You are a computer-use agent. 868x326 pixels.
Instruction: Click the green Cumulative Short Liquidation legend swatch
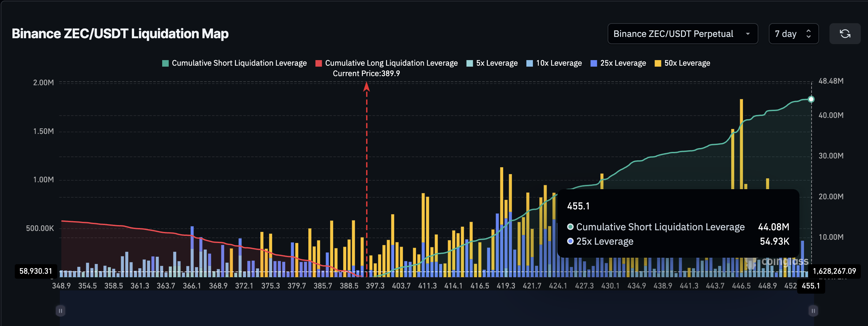165,63
